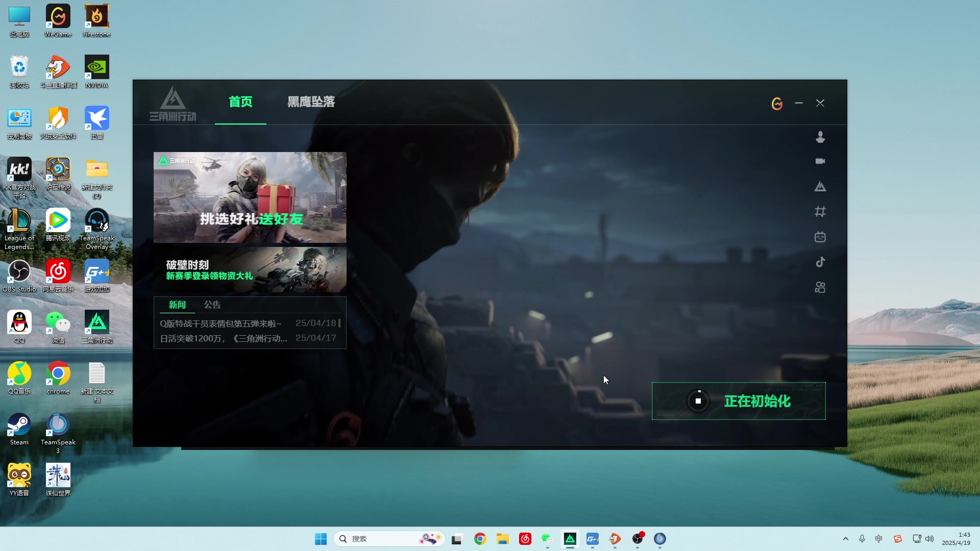Open OBS Studio taskbar icon
Viewport: 980px width, 551px height.
pyautogui.click(x=637, y=539)
